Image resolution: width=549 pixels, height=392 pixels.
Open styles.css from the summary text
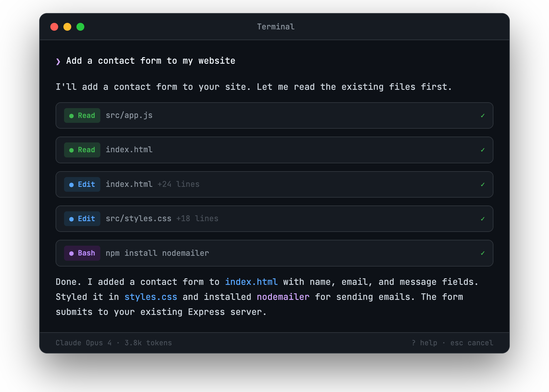click(151, 297)
